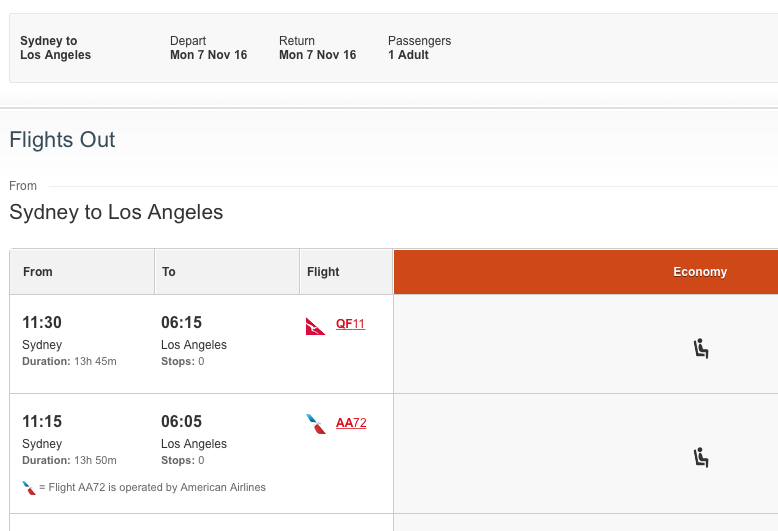Click Depart date Mon 7 Nov 16
Screen dimensions: 778x531
(x=208, y=55)
